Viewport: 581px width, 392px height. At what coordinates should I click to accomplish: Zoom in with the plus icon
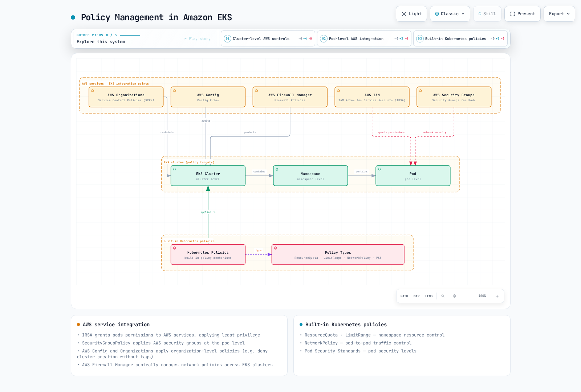[x=497, y=296]
